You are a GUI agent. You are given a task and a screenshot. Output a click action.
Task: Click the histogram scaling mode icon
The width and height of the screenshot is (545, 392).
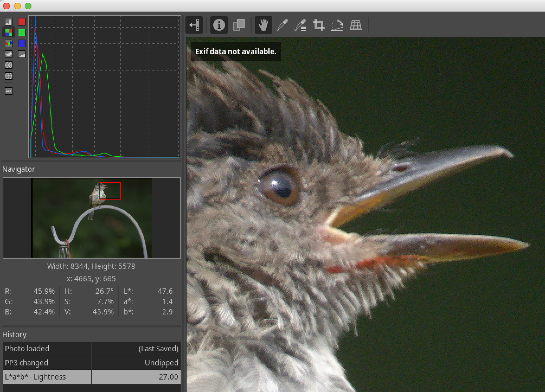click(22, 54)
